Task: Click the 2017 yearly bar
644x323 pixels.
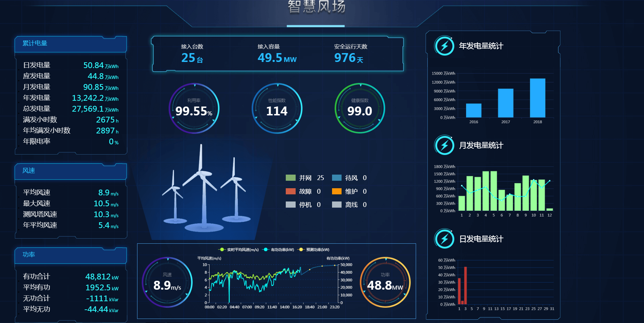Action: click(506, 103)
